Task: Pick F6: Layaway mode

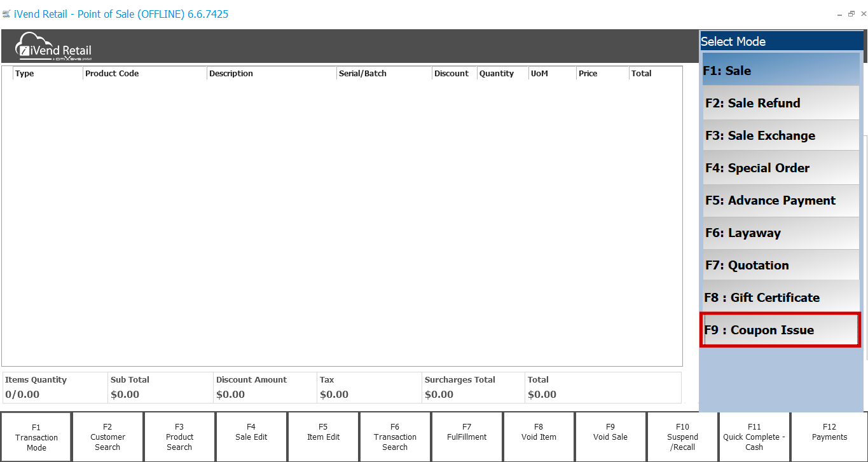Action: tap(781, 233)
